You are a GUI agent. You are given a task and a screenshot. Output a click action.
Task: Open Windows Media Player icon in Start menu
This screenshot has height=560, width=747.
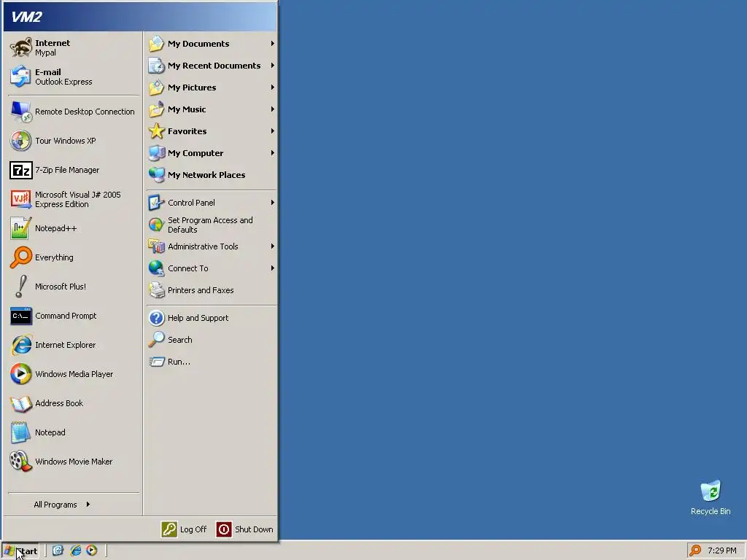(x=21, y=374)
